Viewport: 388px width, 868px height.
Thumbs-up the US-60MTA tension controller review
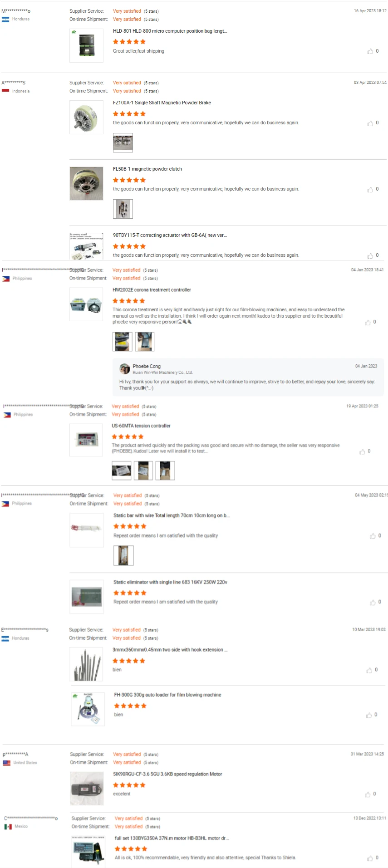[362, 451]
